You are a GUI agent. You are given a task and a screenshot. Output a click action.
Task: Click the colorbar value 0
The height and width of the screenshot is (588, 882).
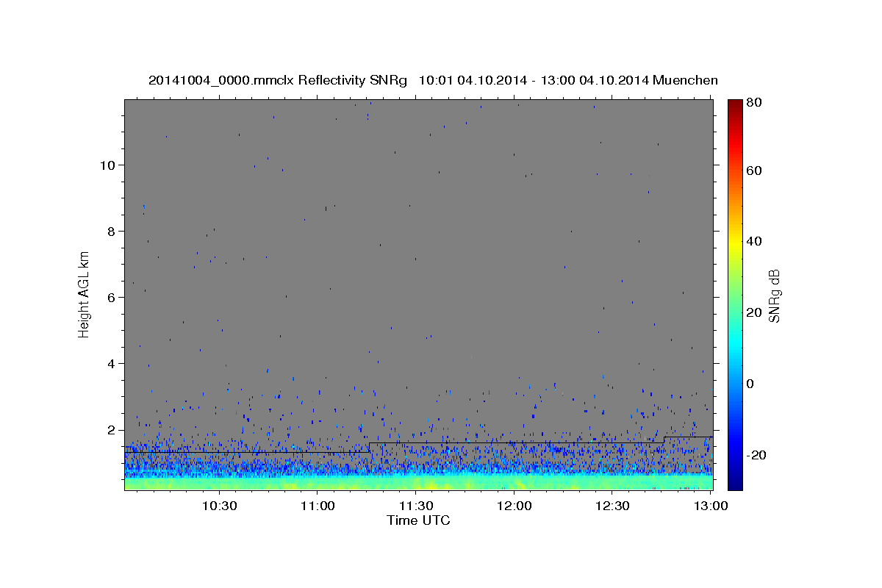(x=750, y=384)
